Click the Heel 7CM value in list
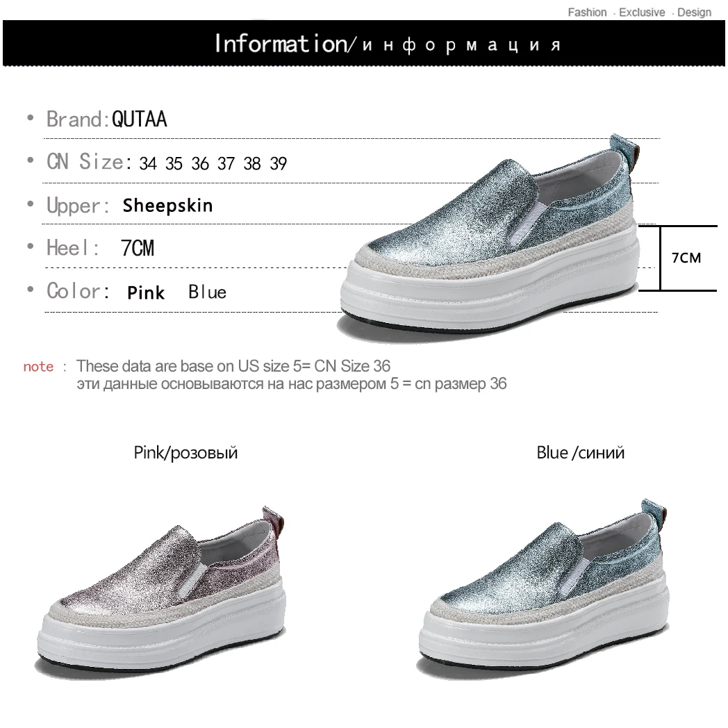 point(138,248)
